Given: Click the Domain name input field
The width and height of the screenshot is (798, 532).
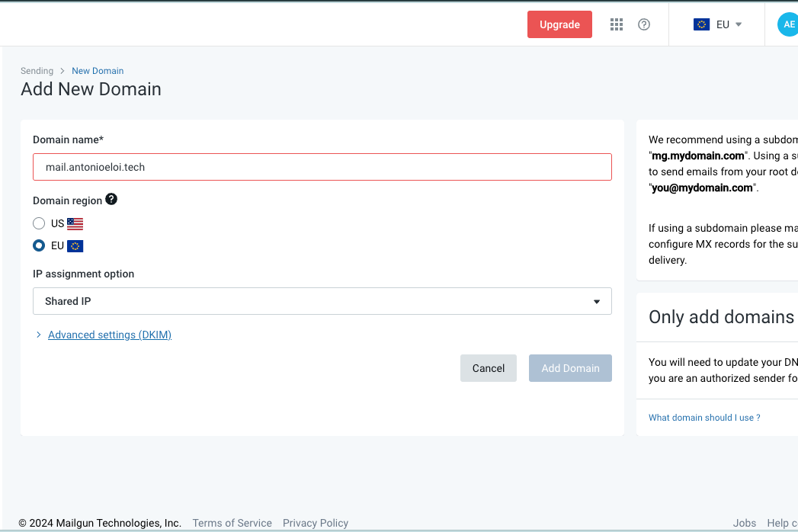Looking at the screenshot, I should pos(322,166).
